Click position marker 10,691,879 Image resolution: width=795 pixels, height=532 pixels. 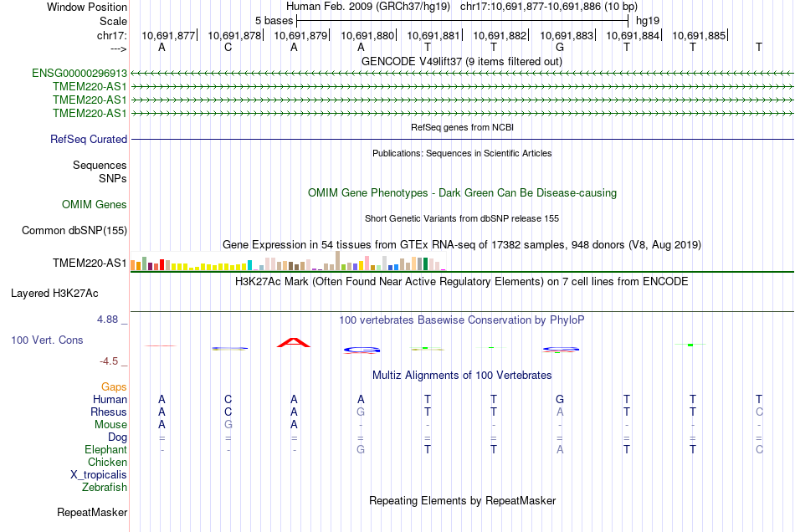click(x=300, y=35)
